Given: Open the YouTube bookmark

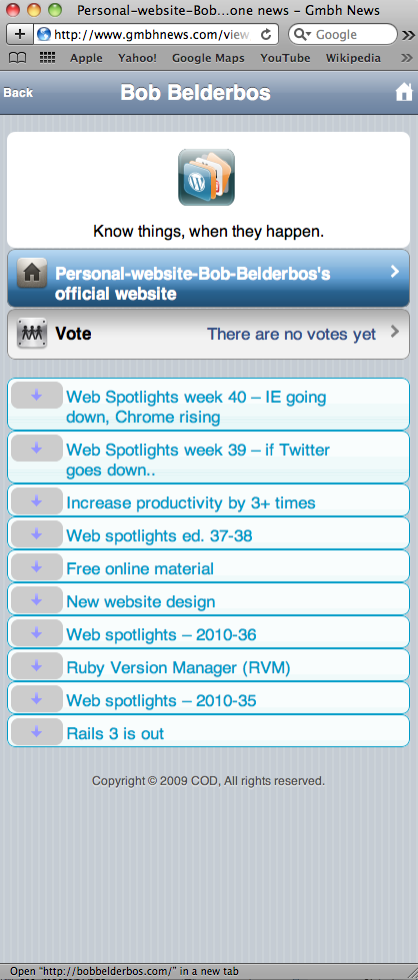Looking at the screenshot, I should coord(285,58).
